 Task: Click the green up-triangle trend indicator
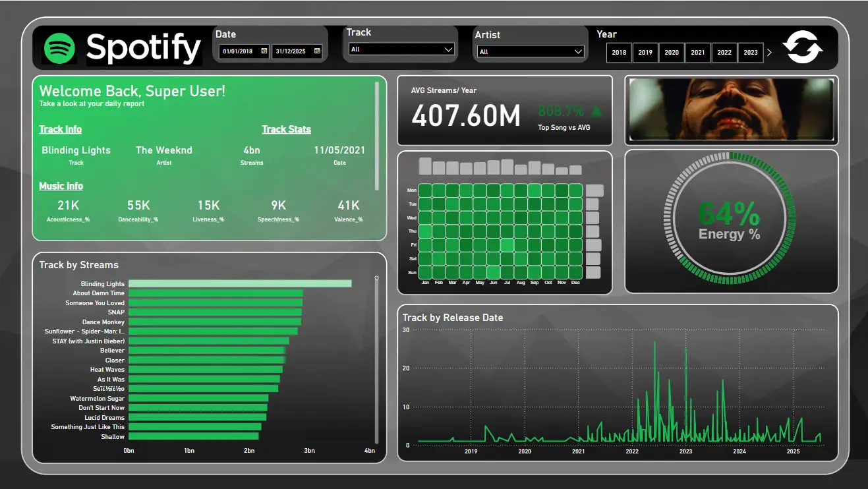[x=597, y=111]
